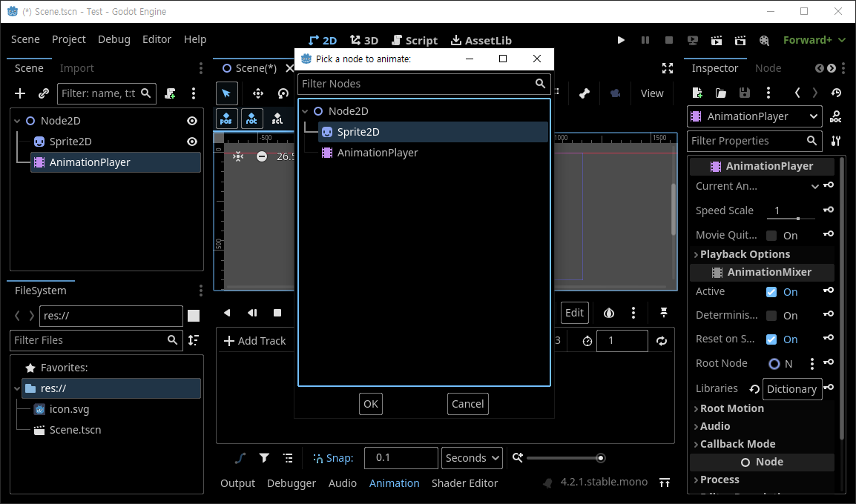Click the Add Track button

pos(255,341)
